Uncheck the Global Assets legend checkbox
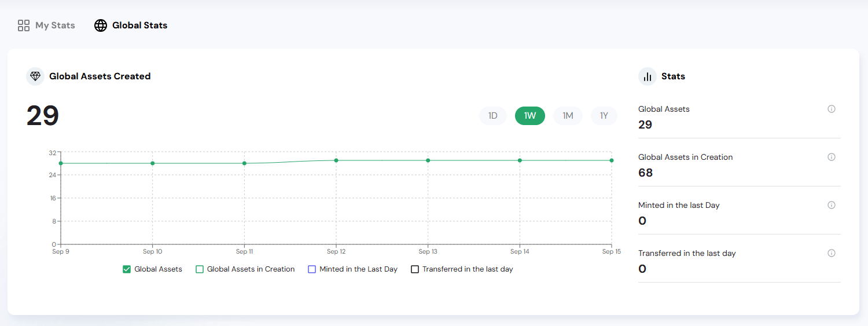This screenshot has height=326, width=868. click(x=127, y=269)
